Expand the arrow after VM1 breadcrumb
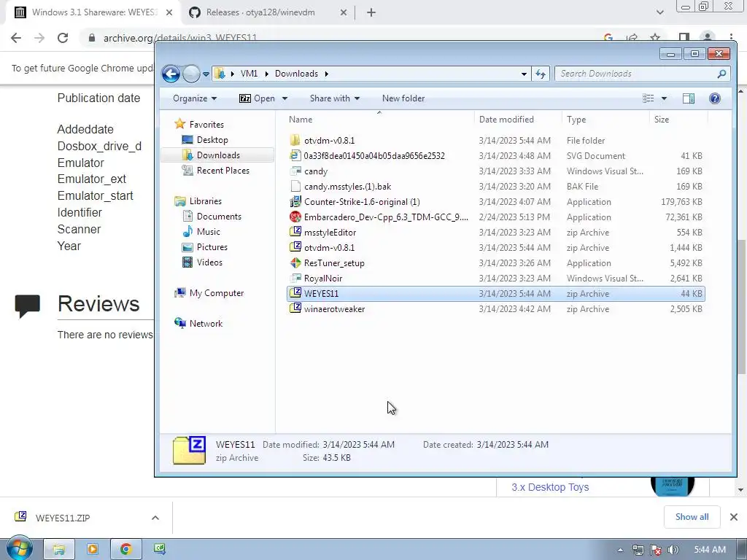 point(266,74)
